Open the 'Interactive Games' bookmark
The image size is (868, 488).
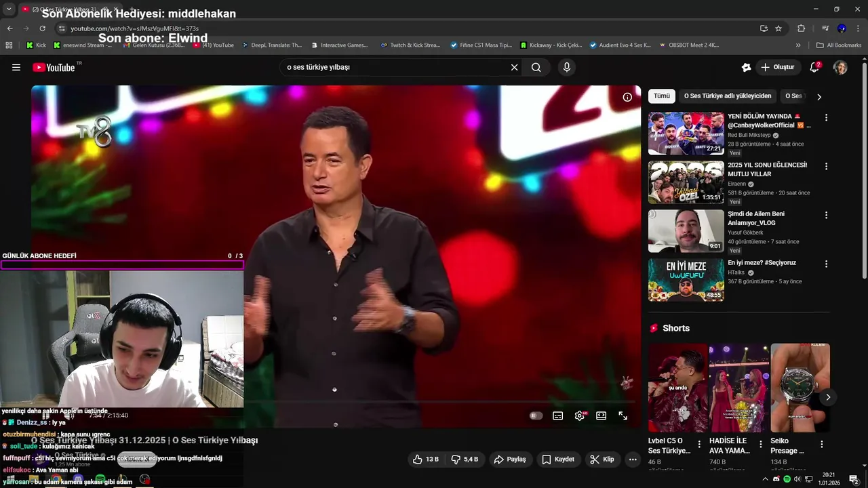pyautogui.click(x=340, y=45)
